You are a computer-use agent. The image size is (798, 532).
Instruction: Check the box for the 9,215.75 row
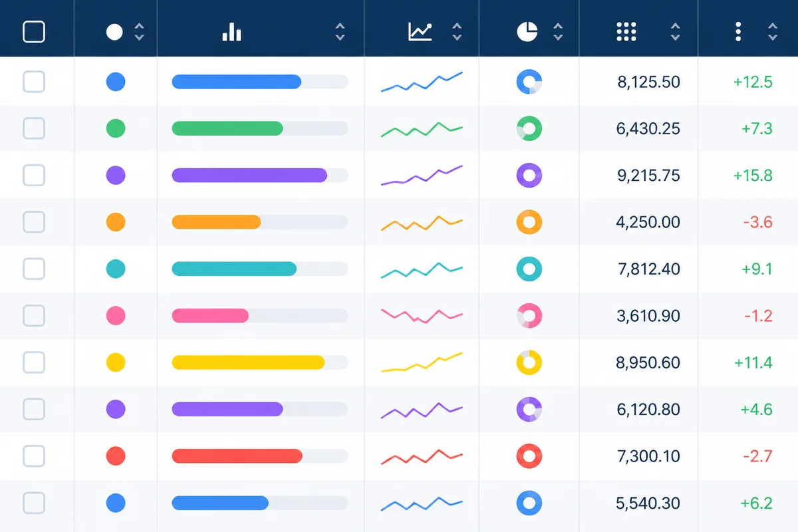(x=34, y=176)
